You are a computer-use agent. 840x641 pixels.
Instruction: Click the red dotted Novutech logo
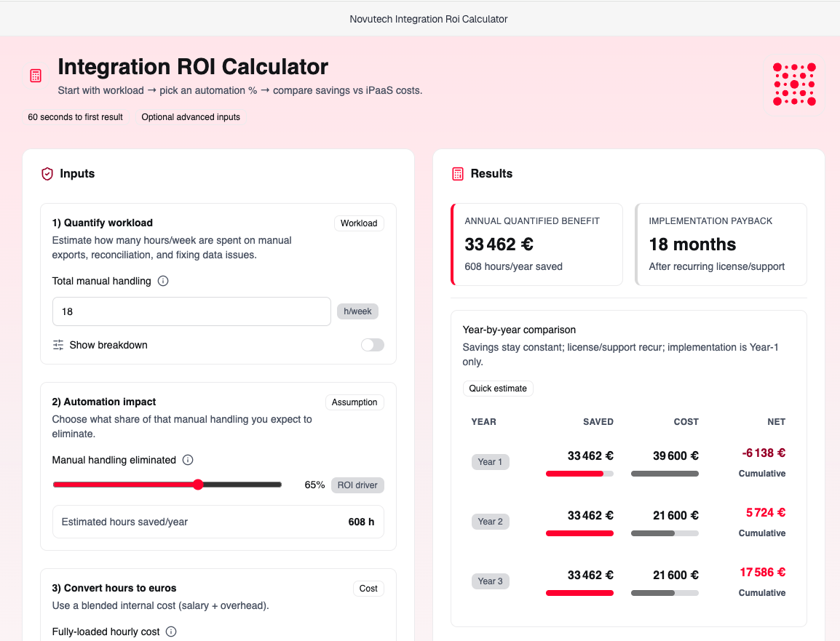794,84
